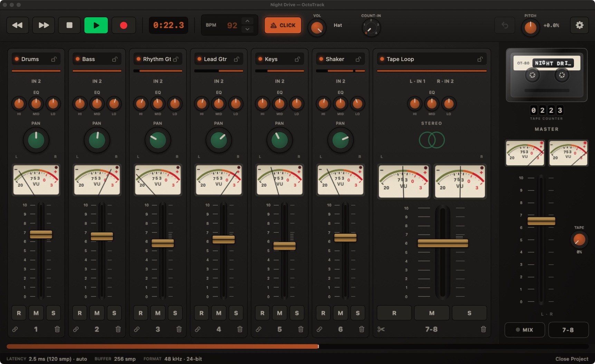Solo the Rhythm Gt track
595x364 pixels.
(x=175, y=313)
